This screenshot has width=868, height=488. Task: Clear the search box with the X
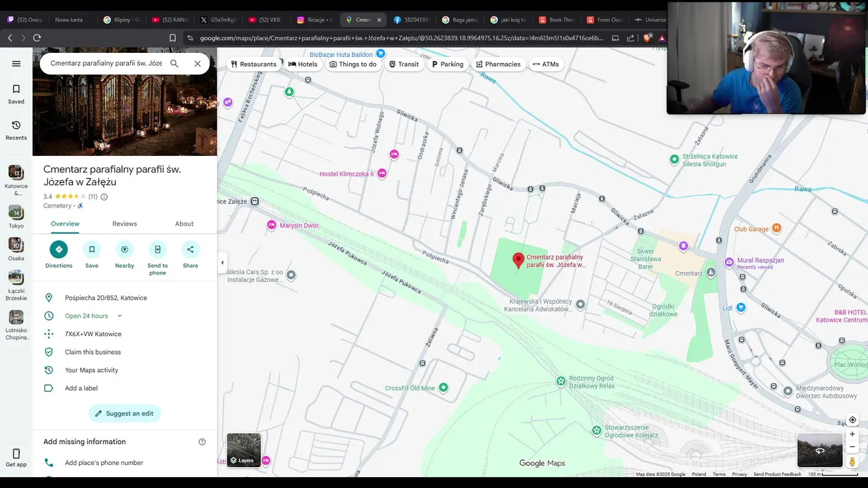tap(197, 64)
